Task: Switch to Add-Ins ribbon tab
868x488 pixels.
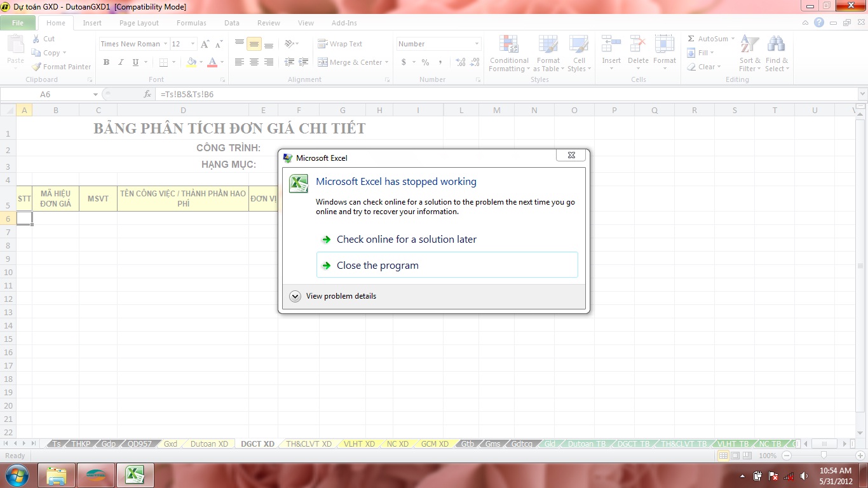Action: (x=344, y=23)
